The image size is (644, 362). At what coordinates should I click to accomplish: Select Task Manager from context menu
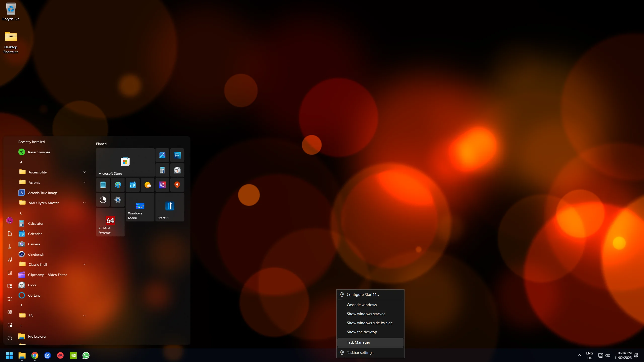[370, 342]
